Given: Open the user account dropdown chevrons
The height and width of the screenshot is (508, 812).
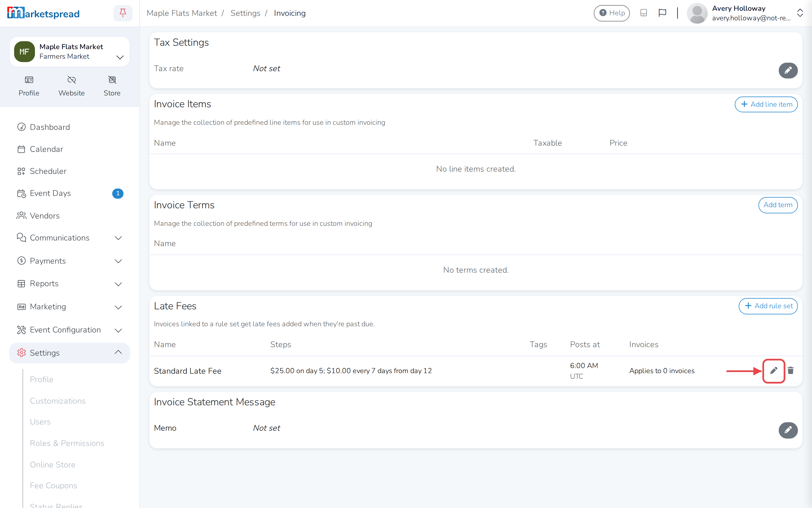Looking at the screenshot, I should click(x=800, y=13).
